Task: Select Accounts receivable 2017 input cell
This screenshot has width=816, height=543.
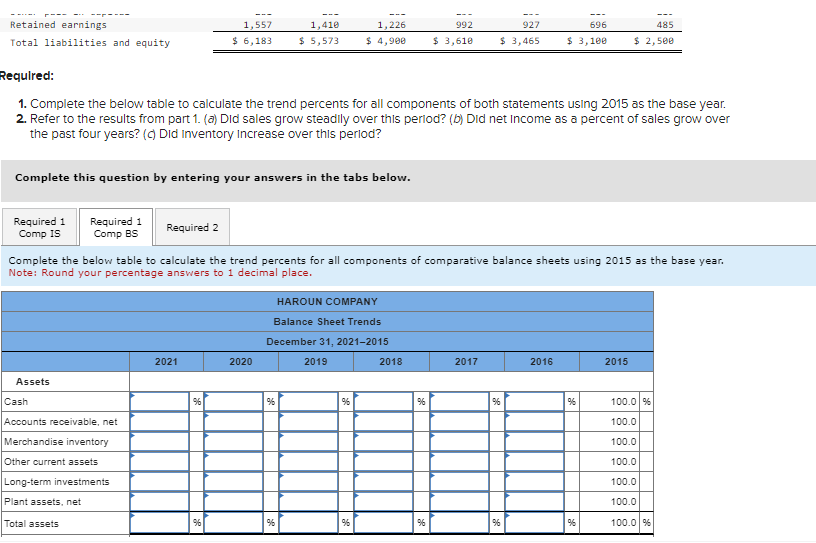Action: (x=460, y=422)
